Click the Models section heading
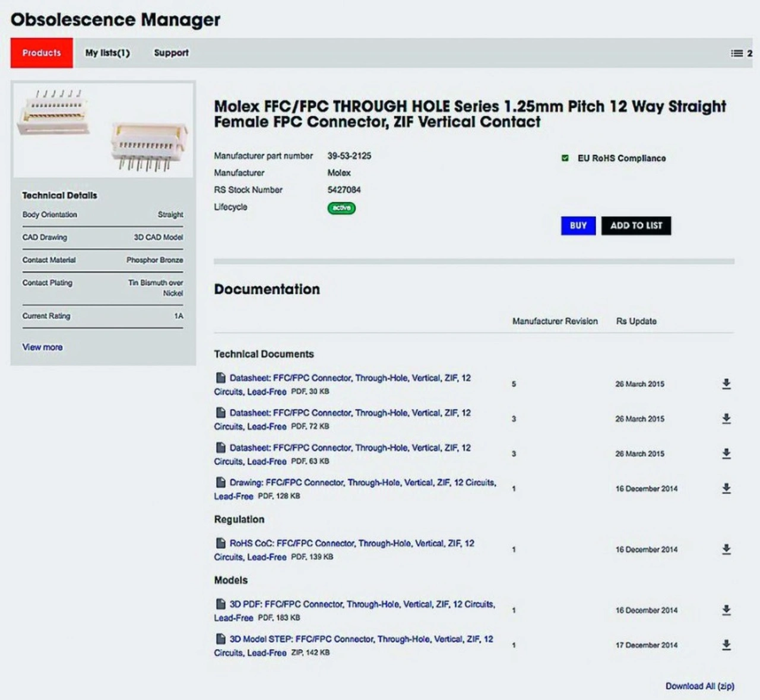This screenshot has width=760, height=700. pyautogui.click(x=231, y=580)
